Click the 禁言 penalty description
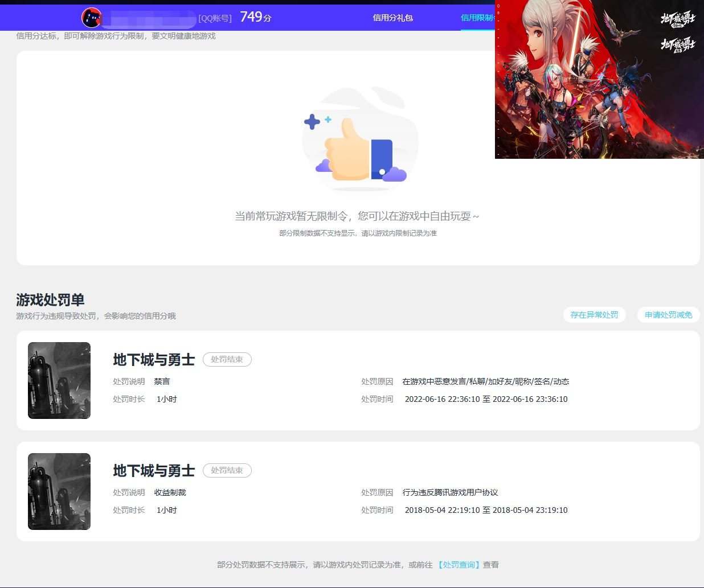Viewport: 704px width, 588px height. coord(162,381)
